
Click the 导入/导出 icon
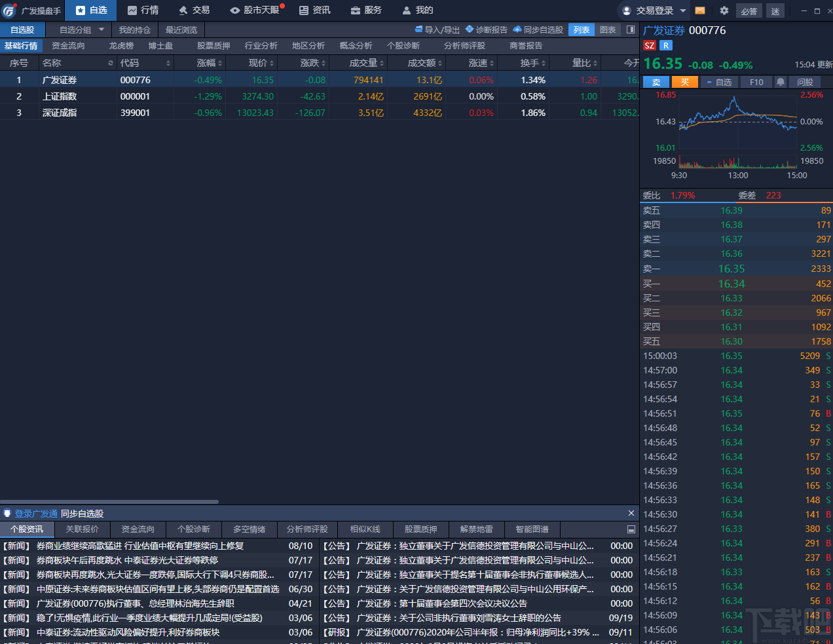tap(419, 29)
